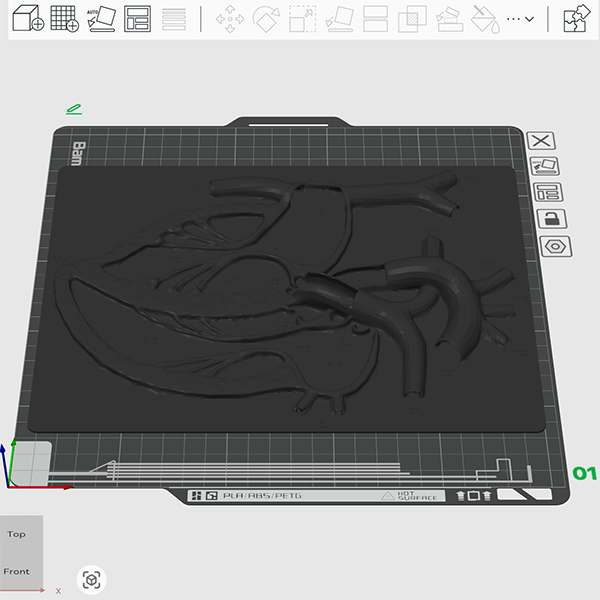Screen dimensions: 600x600
Task: Select the Lay on face tool
Action: (x=339, y=19)
